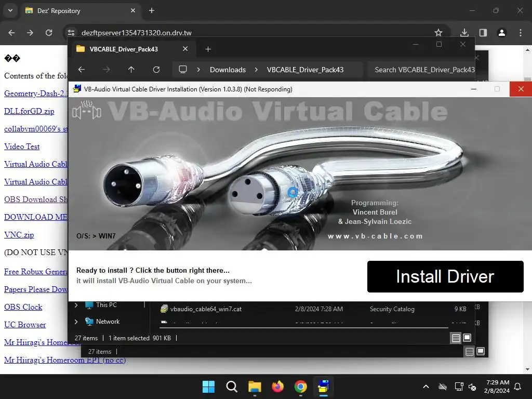This screenshot has width=532, height=399.
Task: Open the Papers Please download link
Action: coord(36,289)
